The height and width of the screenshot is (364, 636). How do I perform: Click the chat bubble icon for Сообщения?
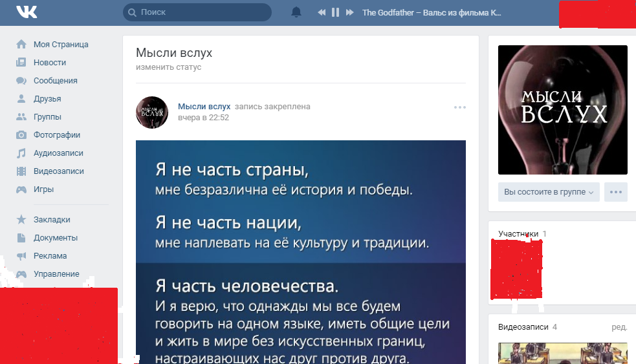(x=21, y=81)
